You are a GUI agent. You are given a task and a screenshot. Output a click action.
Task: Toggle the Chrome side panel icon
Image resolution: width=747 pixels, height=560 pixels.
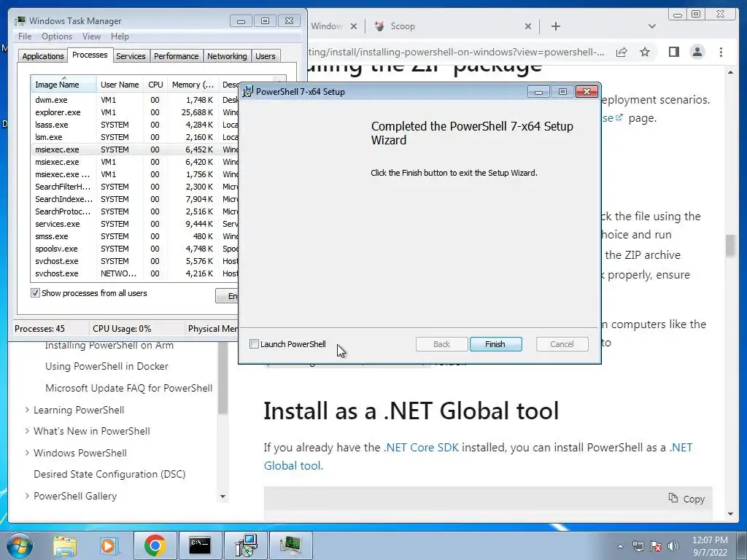click(673, 52)
